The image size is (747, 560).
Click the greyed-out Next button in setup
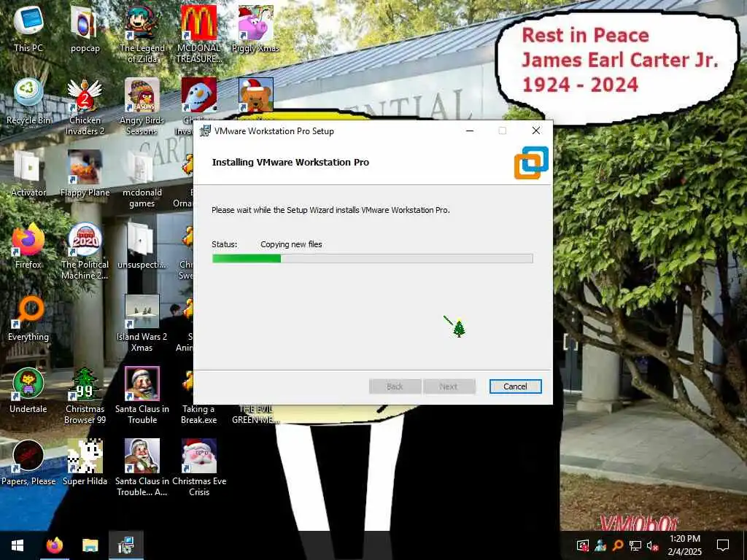point(449,386)
